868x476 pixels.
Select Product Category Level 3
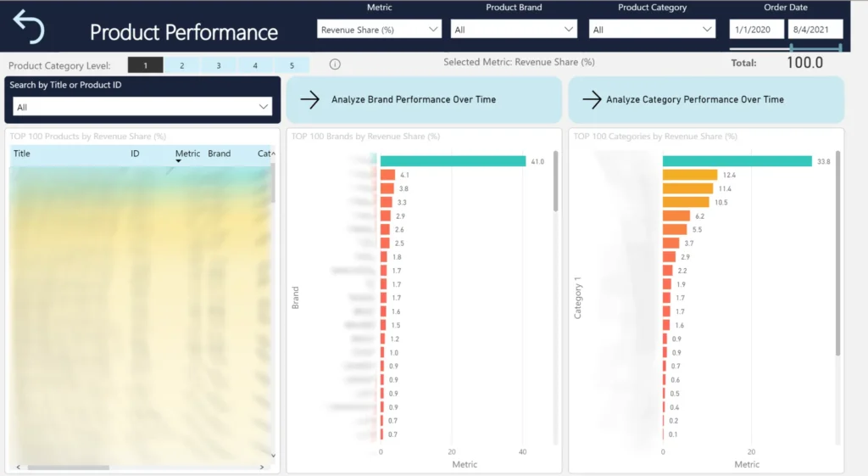pos(219,65)
